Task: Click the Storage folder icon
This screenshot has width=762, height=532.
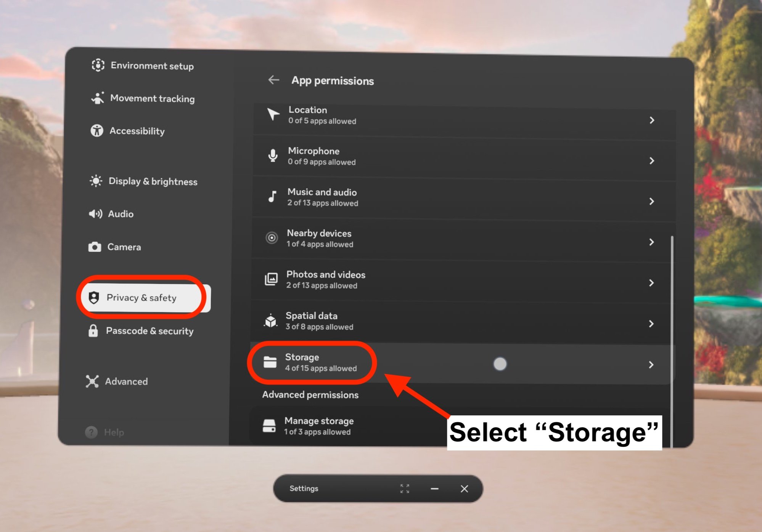Action: [270, 362]
